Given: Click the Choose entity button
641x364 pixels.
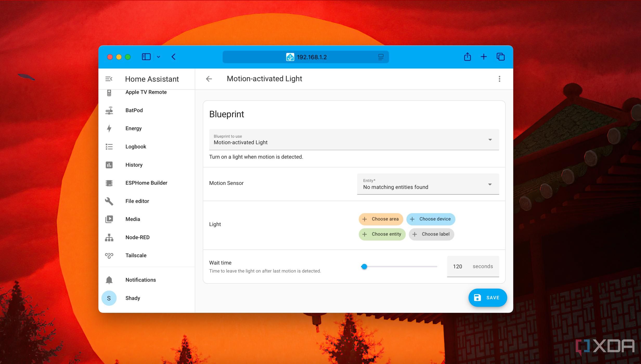Looking at the screenshot, I should click(382, 234).
